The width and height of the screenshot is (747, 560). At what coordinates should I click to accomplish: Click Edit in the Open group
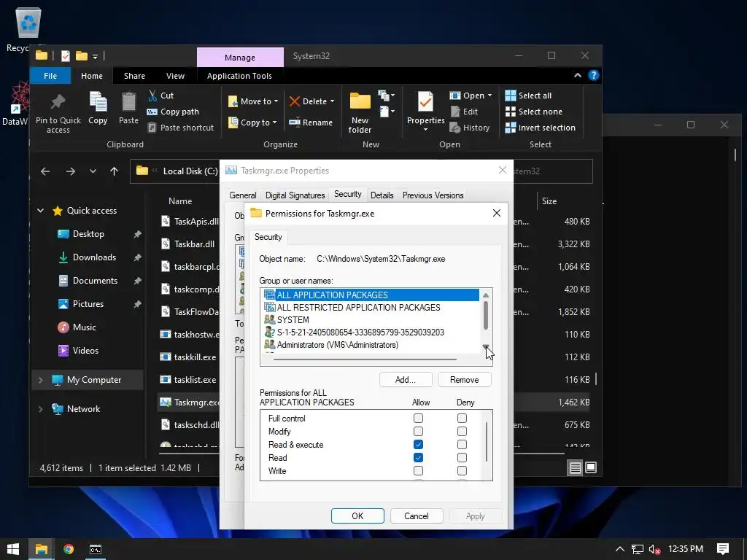coord(464,112)
